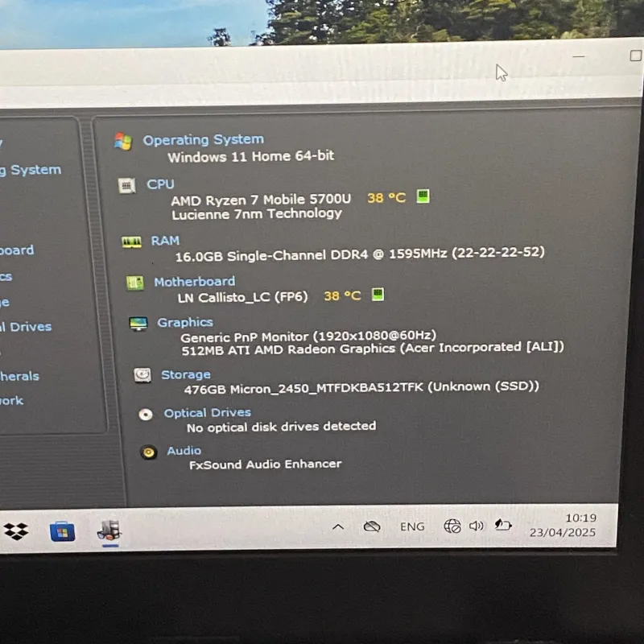Click the RAM memory stick icon

[131, 242]
